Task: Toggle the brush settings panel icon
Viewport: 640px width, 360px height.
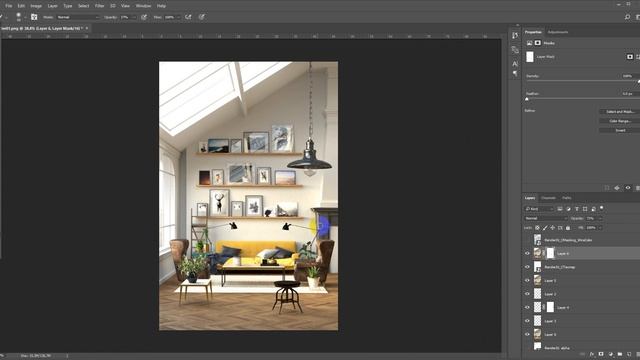Action: click(34, 17)
